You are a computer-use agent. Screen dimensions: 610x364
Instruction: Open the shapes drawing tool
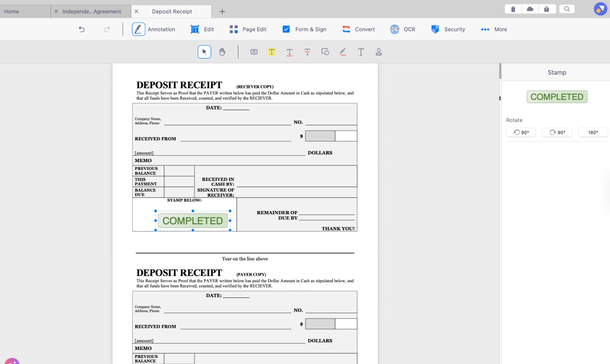click(325, 52)
